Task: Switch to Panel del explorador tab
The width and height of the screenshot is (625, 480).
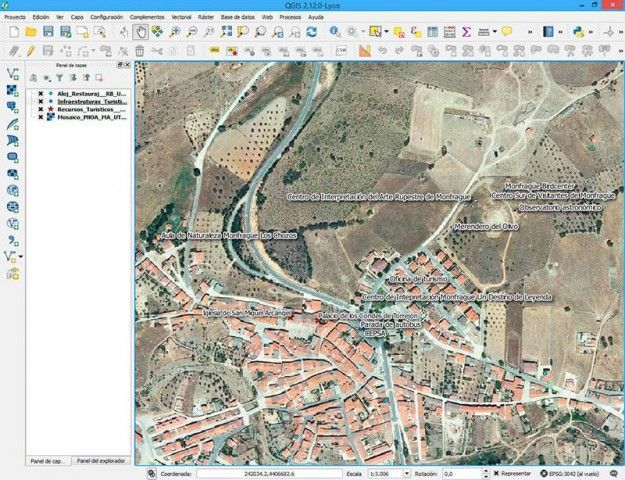Action: coord(101,461)
